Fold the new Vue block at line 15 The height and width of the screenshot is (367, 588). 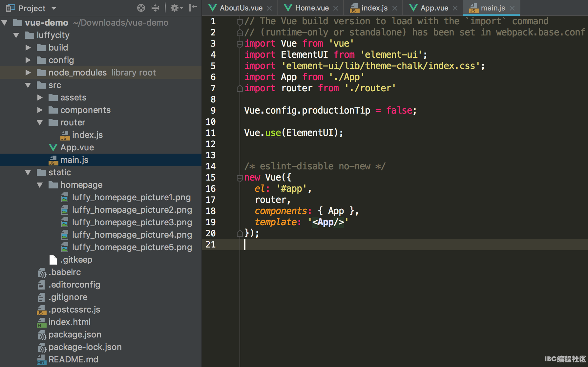coord(240,178)
